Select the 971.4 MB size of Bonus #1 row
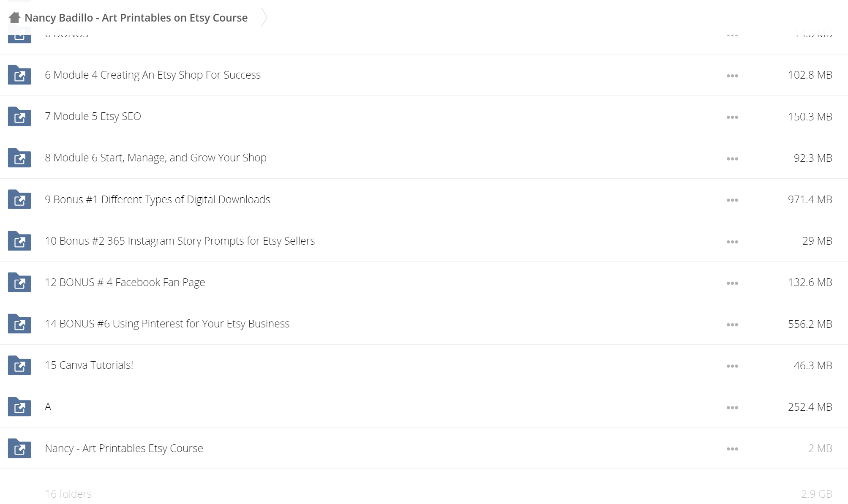Viewport: 848px width, 504px height. pyautogui.click(x=810, y=199)
